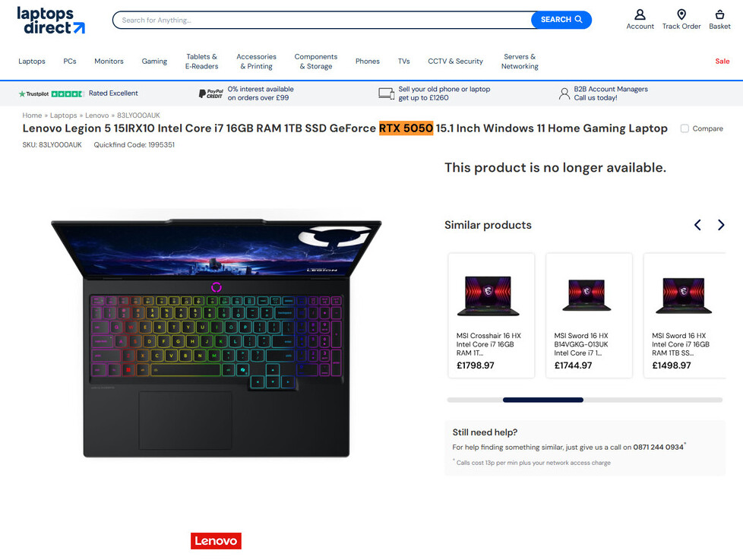Screen dimensions: 743x560
Task: Open the Basket icon
Action: point(719,14)
